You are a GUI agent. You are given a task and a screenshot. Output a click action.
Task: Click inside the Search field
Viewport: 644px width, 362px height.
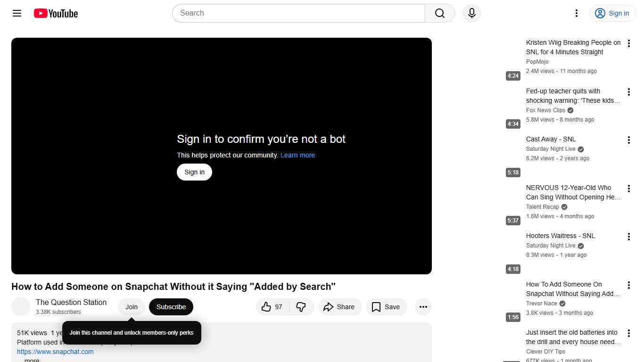tap(298, 13)
